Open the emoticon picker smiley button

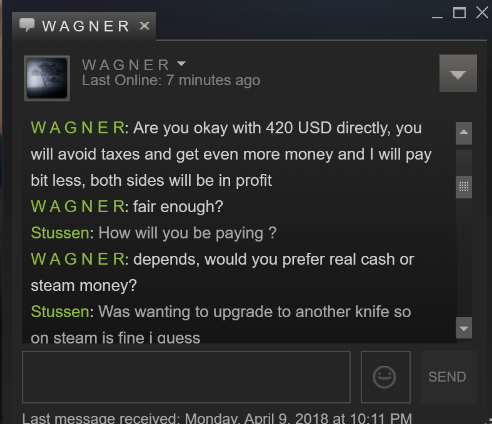pyautogui.click(x=386, y=377)
